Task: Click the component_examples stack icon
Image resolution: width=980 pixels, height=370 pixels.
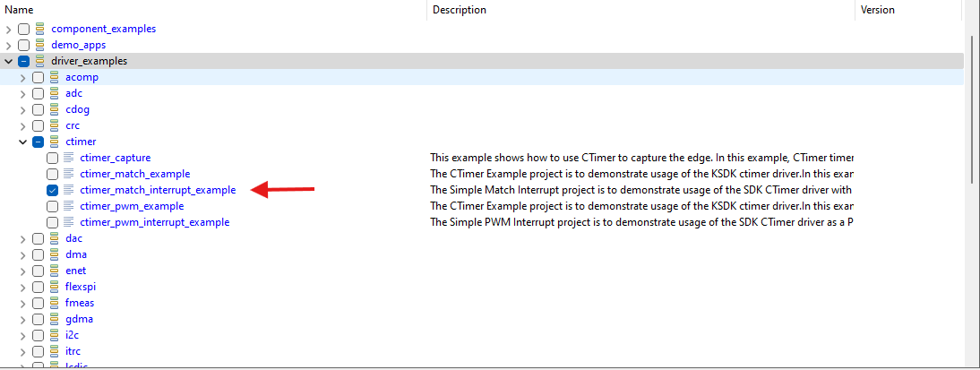Action: [39, 29]
